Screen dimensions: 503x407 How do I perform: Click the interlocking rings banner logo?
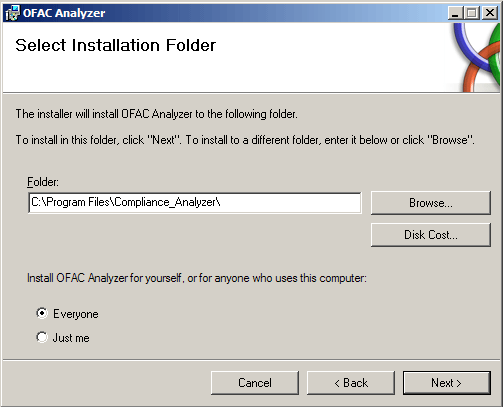click(x=477, y=57)
